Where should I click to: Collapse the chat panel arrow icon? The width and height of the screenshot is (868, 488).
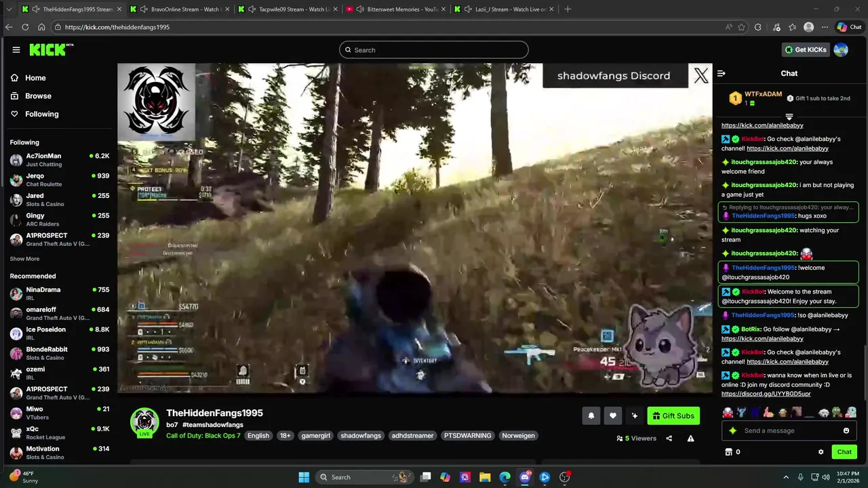coord(722,73)
